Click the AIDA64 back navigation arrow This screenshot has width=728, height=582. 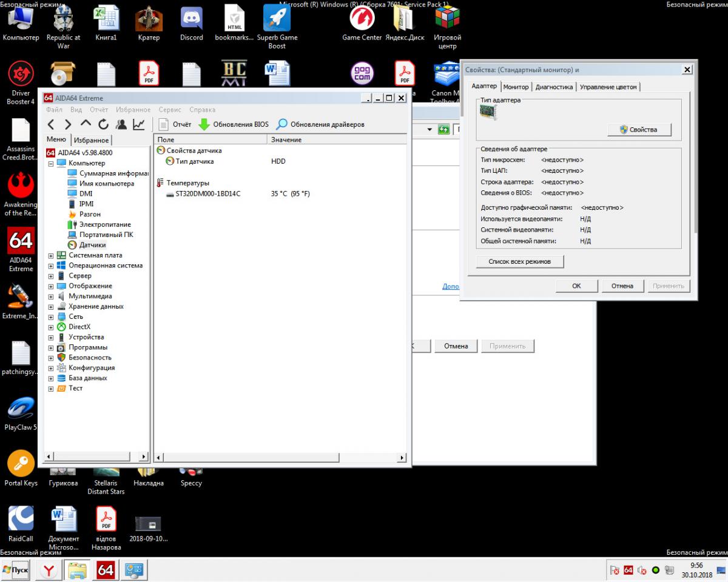(x=52, y=124)
